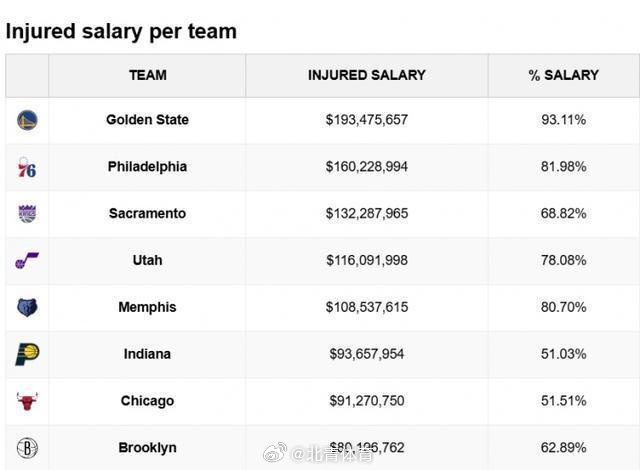Image resolution: width=640 pixels, height=470 pixels.
Task: Click Memphis injured salary $108,537,615
Action: tap(366, 307)
